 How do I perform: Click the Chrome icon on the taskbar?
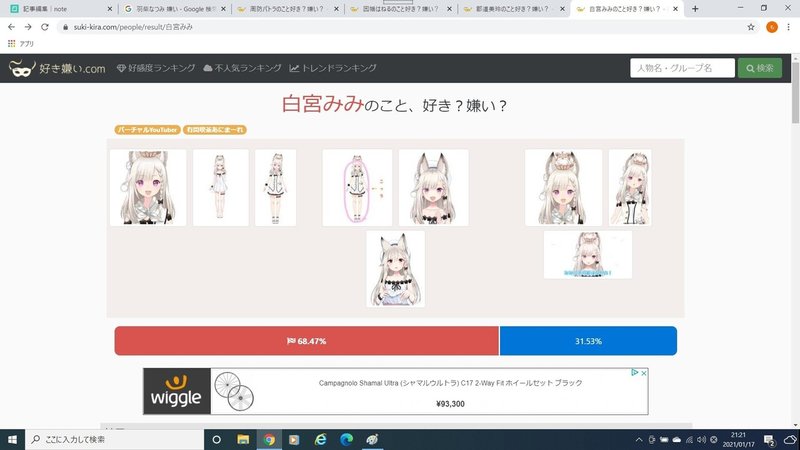point(269,439)
